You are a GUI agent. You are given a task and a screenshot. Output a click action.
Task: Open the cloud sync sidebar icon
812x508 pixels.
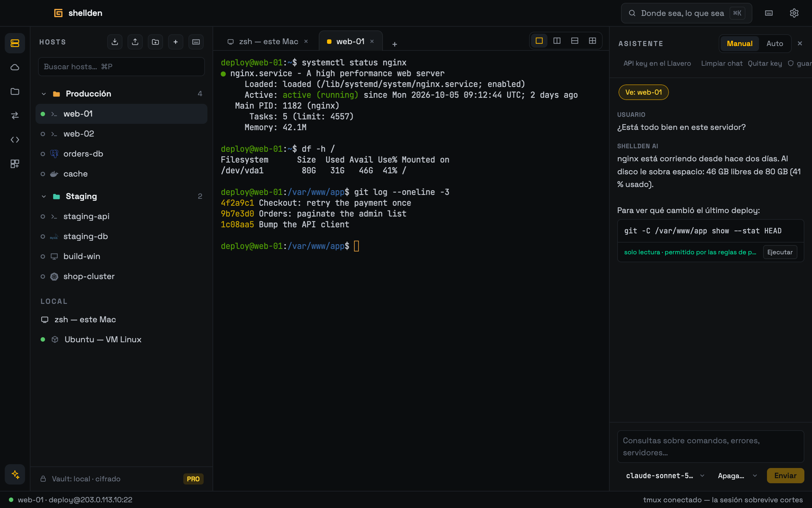point(15,67)
